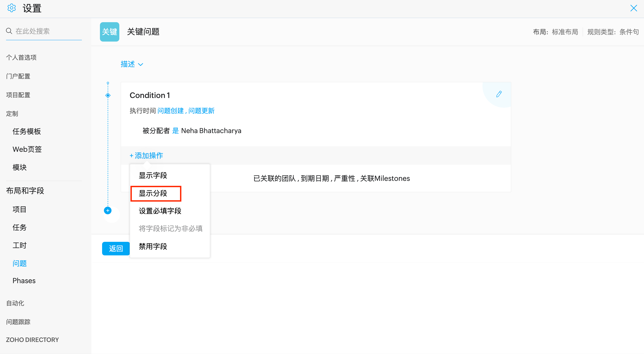The height and width of the screenshot is (354, 644).
Task: Choose 显示分段 in the dropdown list
Action: pyautogui.click(x=153, y=193)
